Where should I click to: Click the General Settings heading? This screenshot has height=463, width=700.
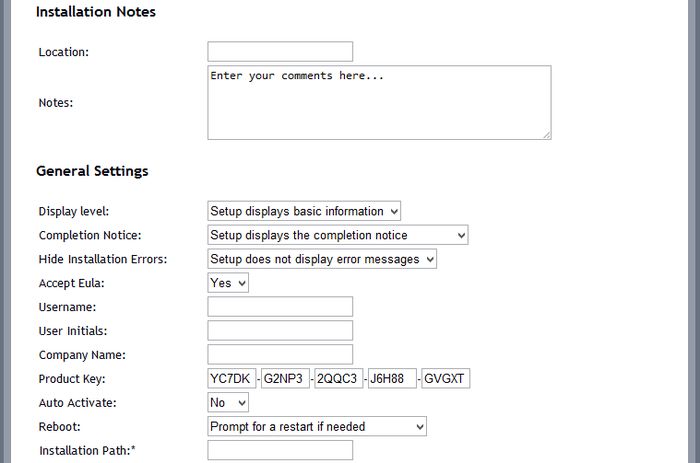tap(92, 171)
